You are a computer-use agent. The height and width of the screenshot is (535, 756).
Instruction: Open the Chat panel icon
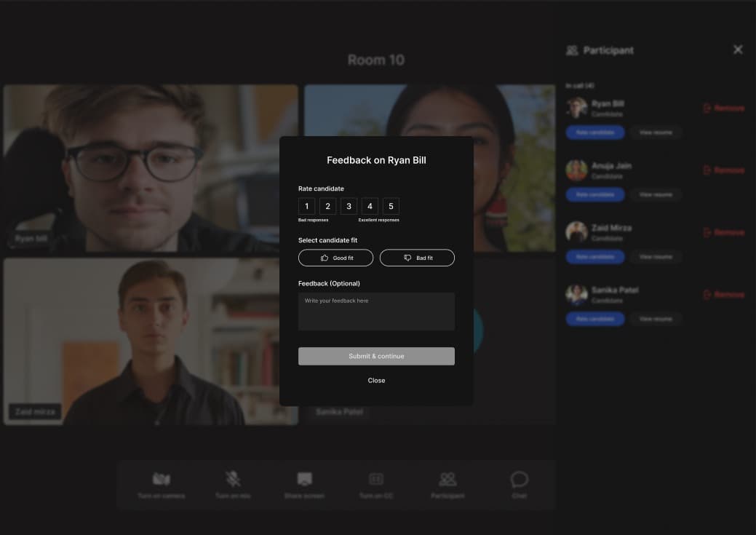tap(519, 478)
